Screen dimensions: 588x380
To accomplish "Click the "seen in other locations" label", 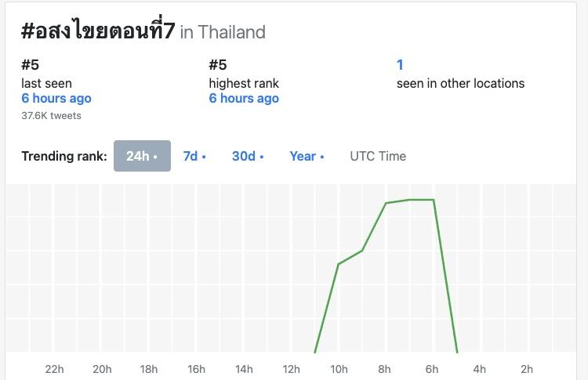I will click(x=460, y=83).
